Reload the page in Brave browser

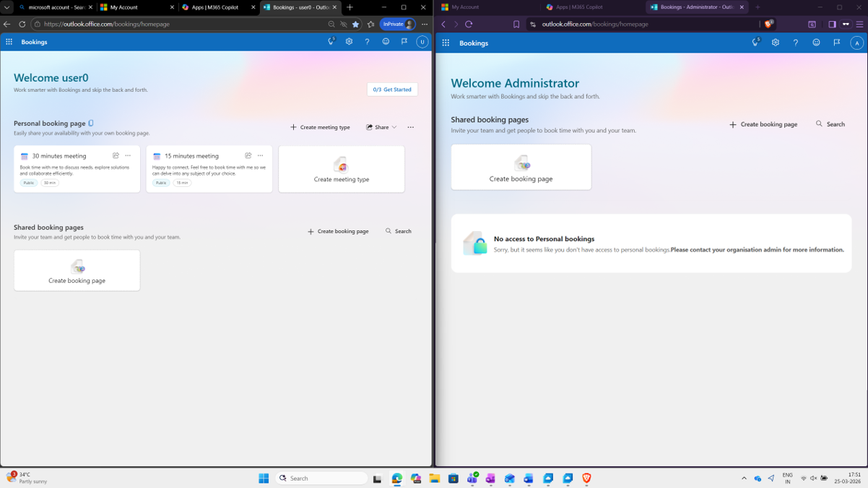pyautogui.click(x=469, y=24)
